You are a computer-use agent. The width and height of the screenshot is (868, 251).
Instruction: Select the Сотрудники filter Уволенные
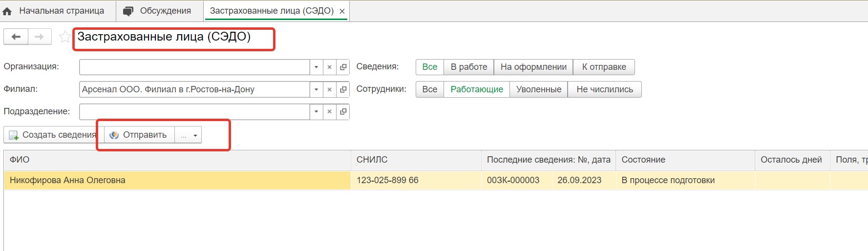pyautogui.click(x=539, y=89)
